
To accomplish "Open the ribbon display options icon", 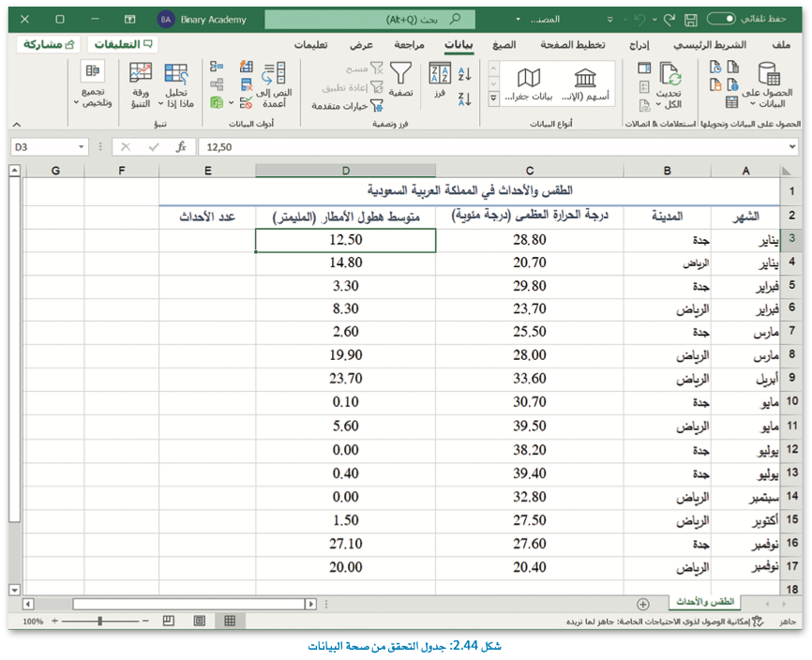I will coord(129,19).
